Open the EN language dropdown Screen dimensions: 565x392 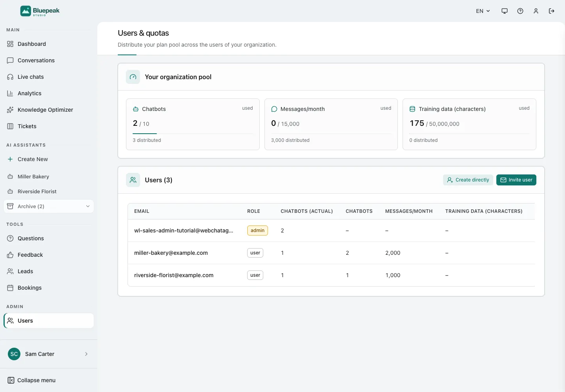point(483,11)
